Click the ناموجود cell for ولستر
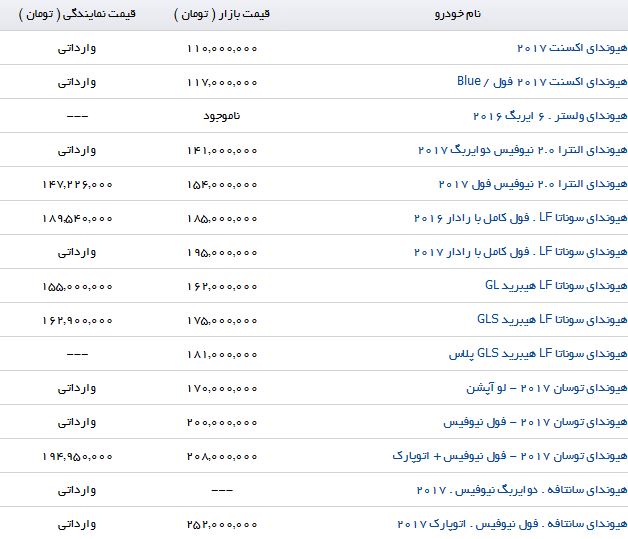Viewport: 628px width, 539px height. point(222,116)
